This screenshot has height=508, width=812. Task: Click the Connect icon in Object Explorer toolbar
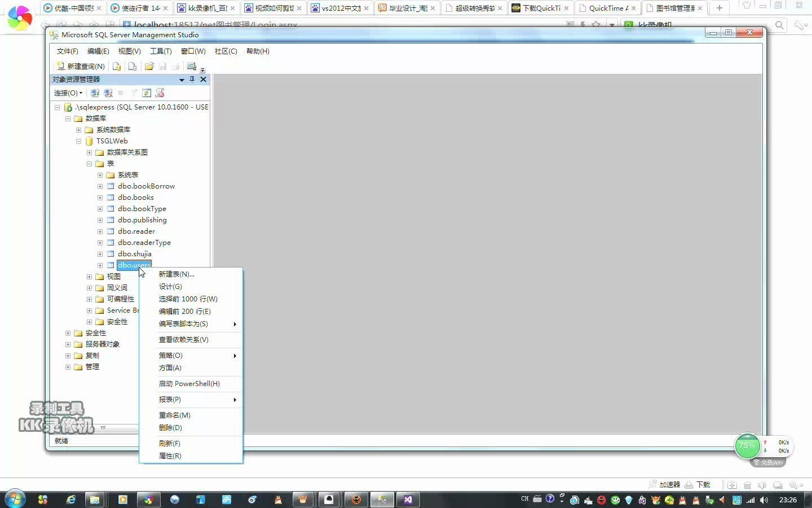[x=95, y=93]
